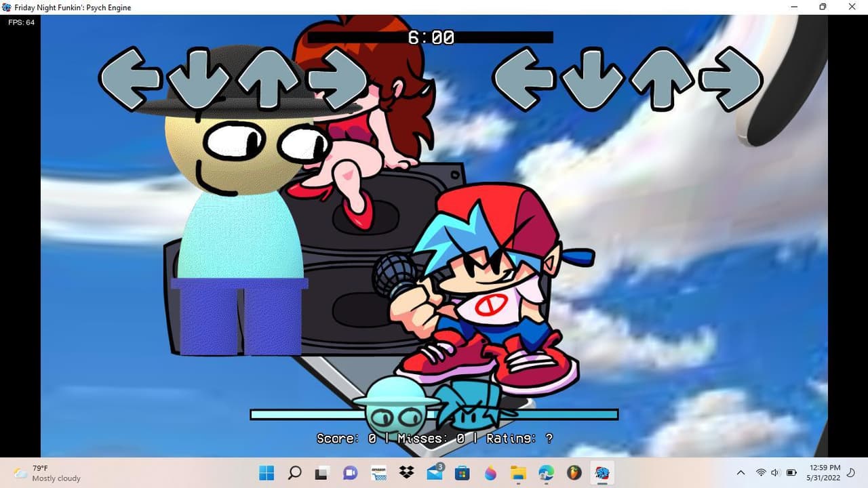This screenshot has width=868, height=488.
Task: Click the opponent's up arrow receptor
Action: [268, 79]
